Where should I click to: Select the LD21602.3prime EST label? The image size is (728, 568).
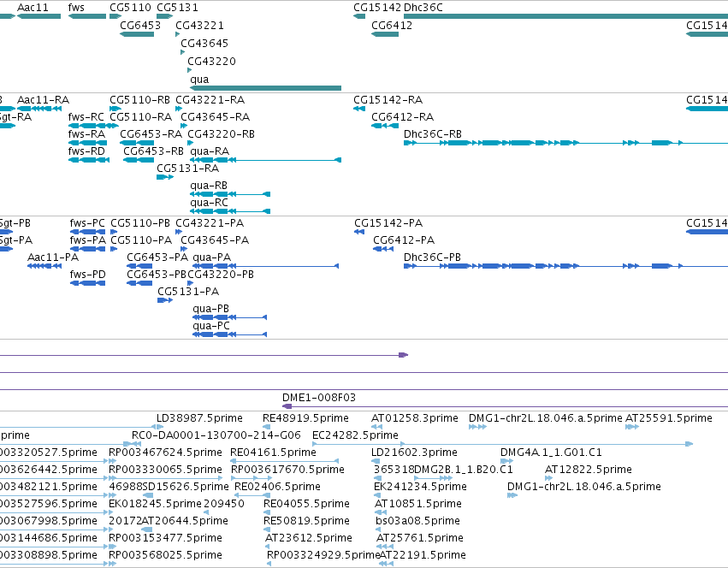pos(414,453)
